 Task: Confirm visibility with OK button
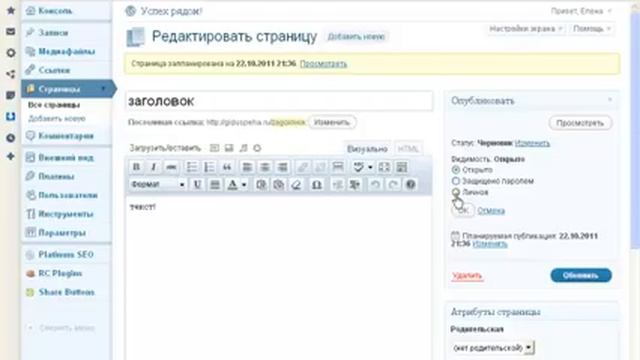click(463, 211)
